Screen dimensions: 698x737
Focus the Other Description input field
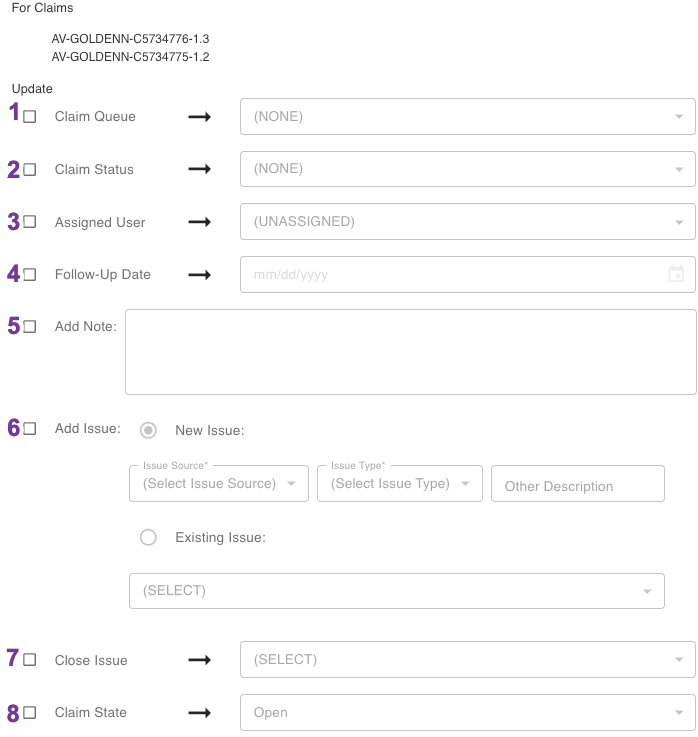coord(577,485)
